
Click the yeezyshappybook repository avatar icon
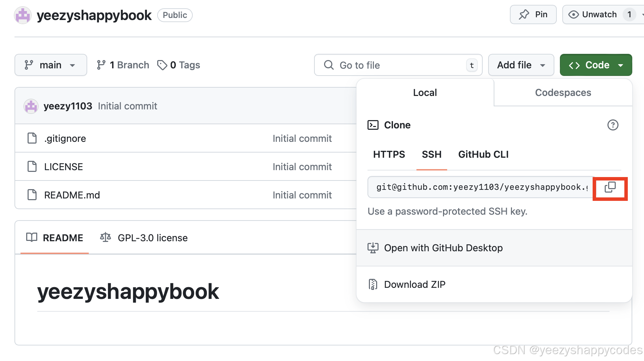tap(23, 15)
